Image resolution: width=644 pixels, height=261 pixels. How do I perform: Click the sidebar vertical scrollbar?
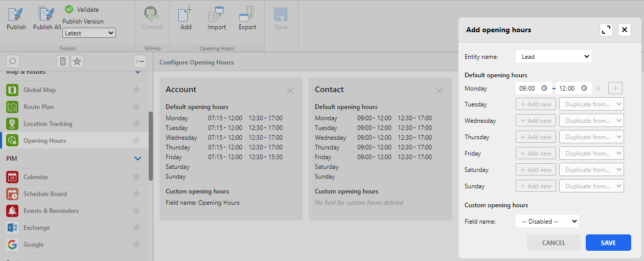(x=150, y=146)
